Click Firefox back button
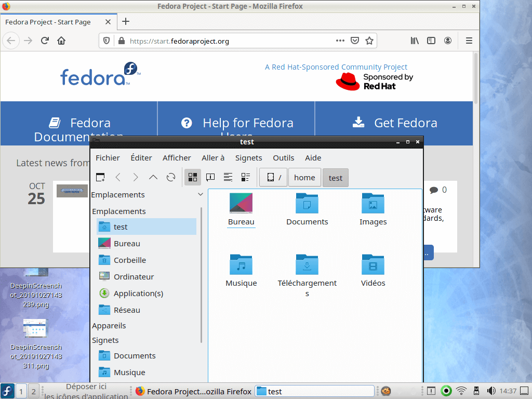The width and height of the screenshot is (532, 399). 11,41
